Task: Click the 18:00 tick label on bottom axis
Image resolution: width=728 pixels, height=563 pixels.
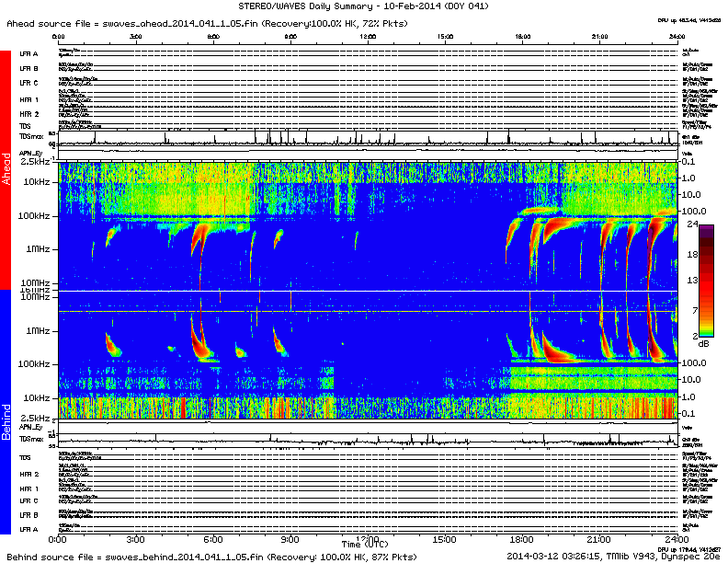Action: click(x=521, y=540)
